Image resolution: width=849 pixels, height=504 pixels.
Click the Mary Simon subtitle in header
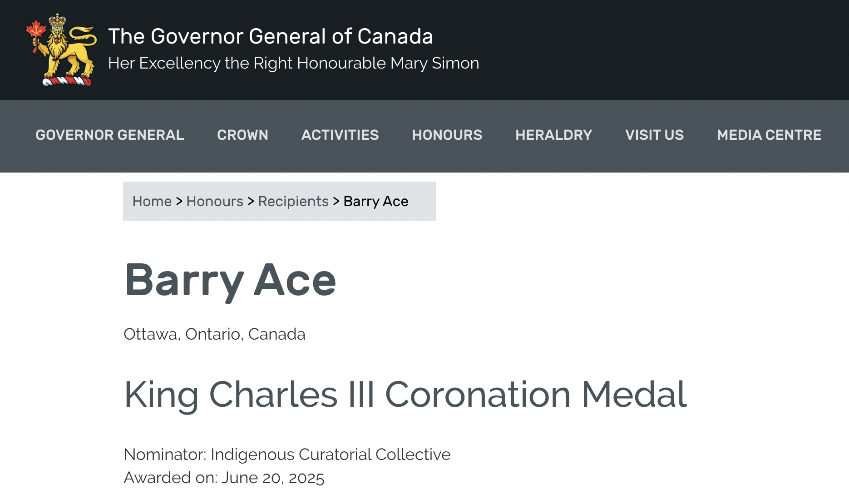(293, 63)
